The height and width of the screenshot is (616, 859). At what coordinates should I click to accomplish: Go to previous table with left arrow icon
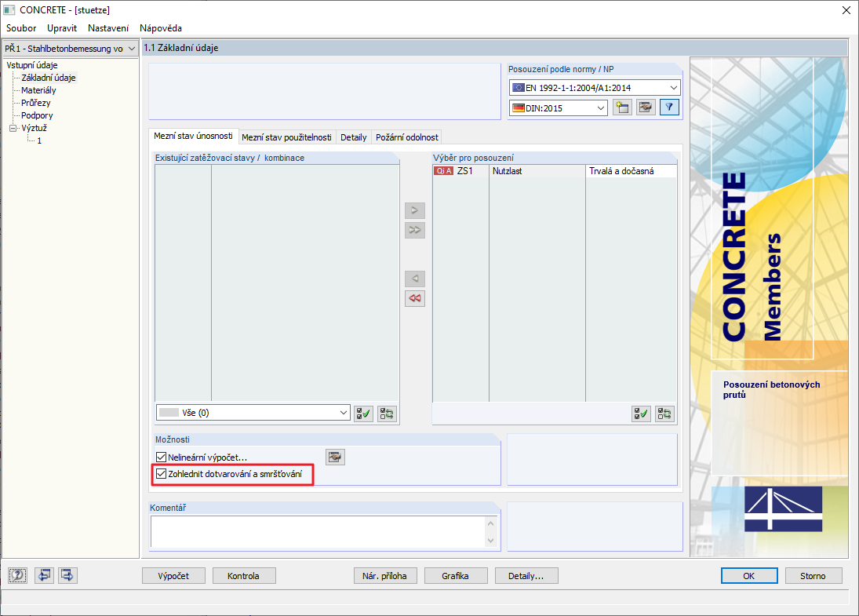[x=44, y=575]
